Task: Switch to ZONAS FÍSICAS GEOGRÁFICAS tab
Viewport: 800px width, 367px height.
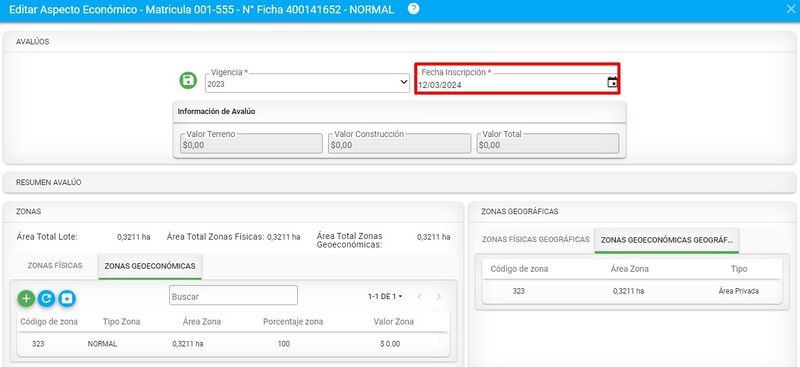Action: click(536, 239)
